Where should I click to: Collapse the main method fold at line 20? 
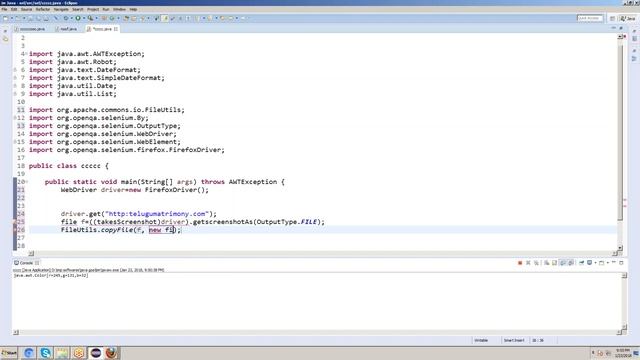click(x=27, y=182)
